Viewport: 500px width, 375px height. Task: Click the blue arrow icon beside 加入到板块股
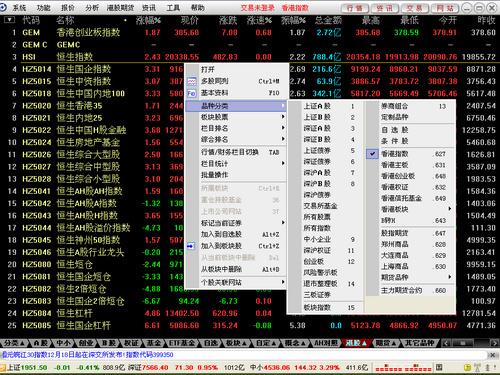click(x=191, y=246)
